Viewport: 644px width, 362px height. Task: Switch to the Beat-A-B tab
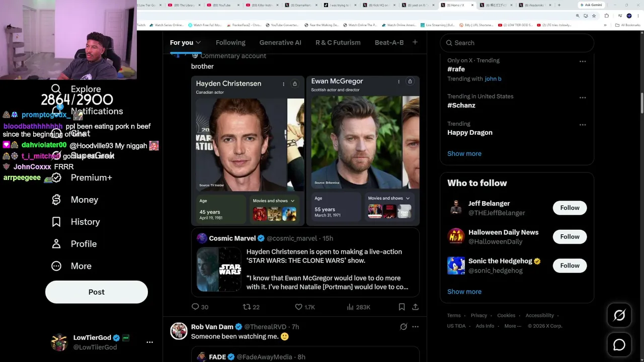pos(389,43)
